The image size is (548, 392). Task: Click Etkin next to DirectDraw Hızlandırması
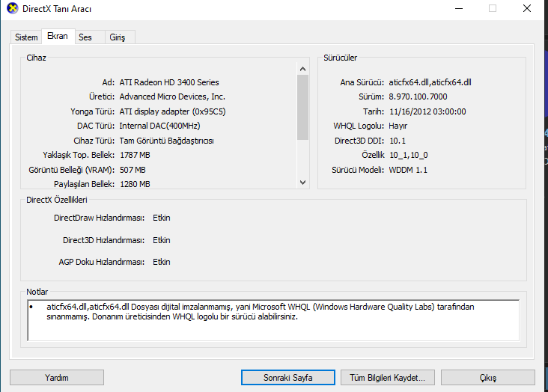tap(162, 218)
